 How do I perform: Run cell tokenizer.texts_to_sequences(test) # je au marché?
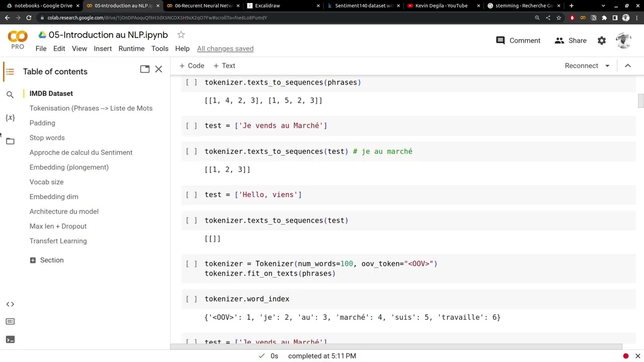(192, 151)
